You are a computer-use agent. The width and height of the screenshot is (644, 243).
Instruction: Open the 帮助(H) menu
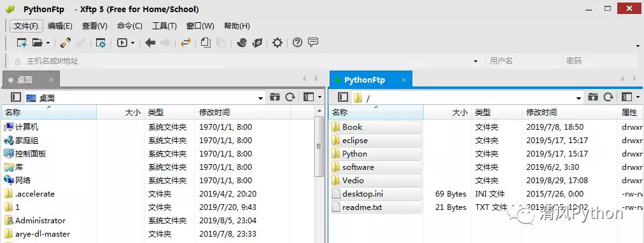coord(237,26)
